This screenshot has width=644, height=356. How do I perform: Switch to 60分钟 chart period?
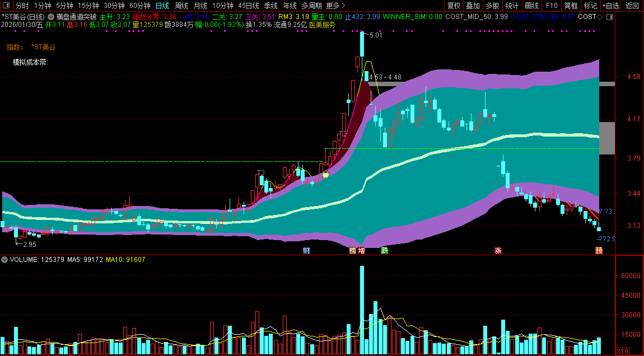pos(140,6)
